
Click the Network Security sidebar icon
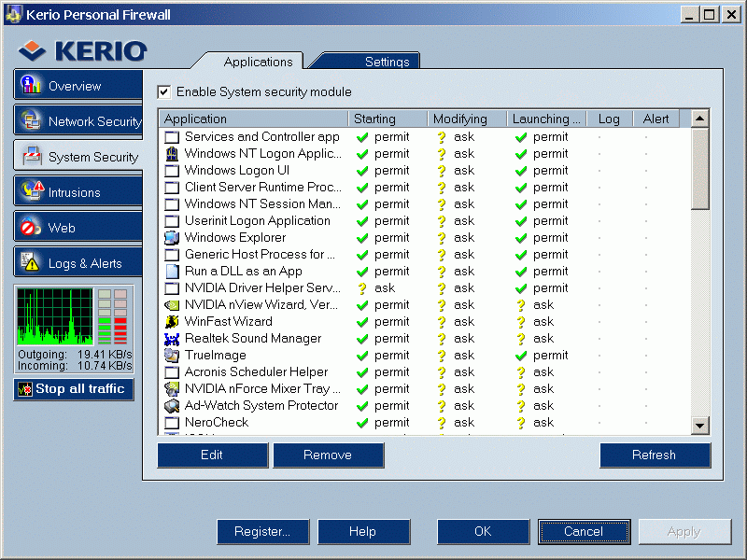point(31,120)
